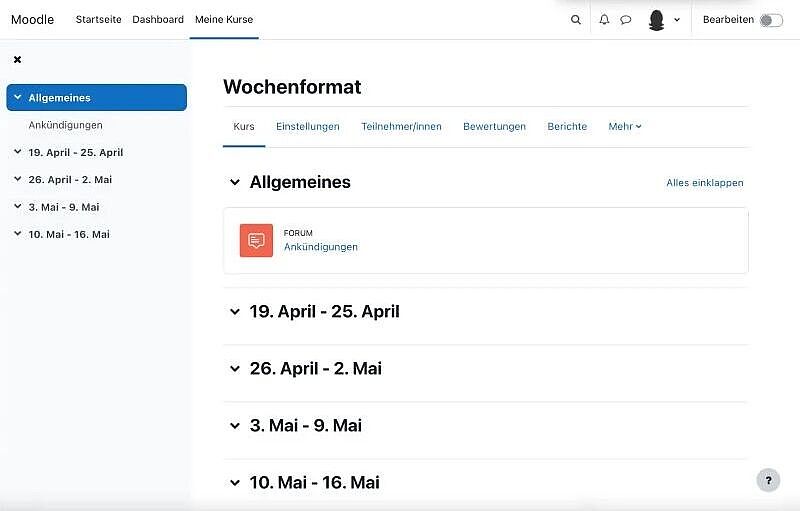The height and width of the screenshot is (511, 800).
Task: Open the Ankündigungen forum link
Action: coord(321,247)
